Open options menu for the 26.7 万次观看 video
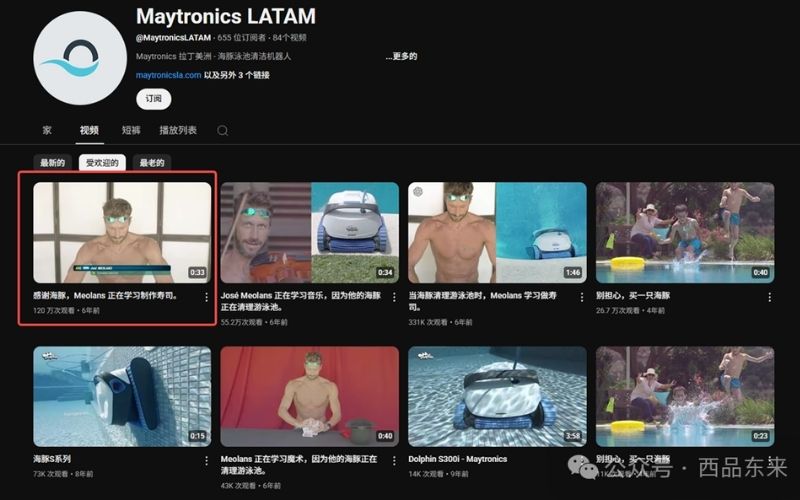This screenshot has height=500, width=800. [769, 297]
